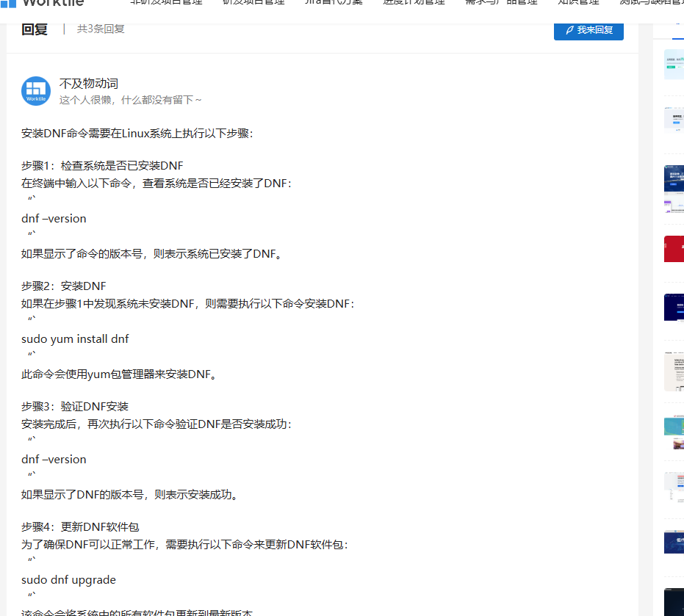Screen dimensions: 684x616
Task: Click heading 步骤3：验证DNF安装
Action: [x=75, y=406]
